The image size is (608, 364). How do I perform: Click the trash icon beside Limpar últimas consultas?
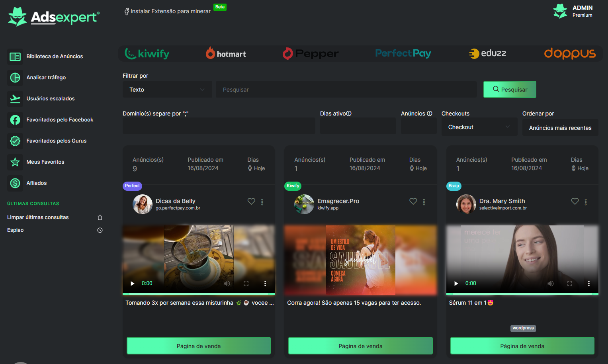(x=100, y=217)
